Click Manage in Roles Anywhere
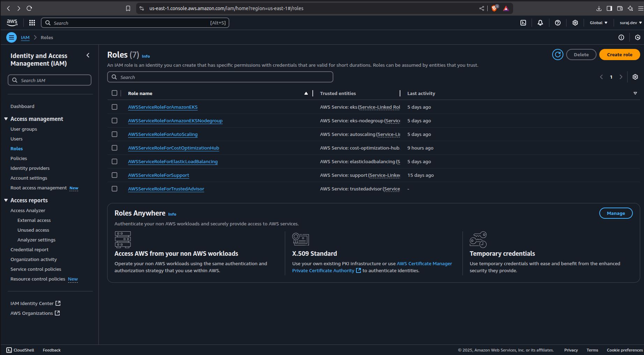 click(616, 213)
